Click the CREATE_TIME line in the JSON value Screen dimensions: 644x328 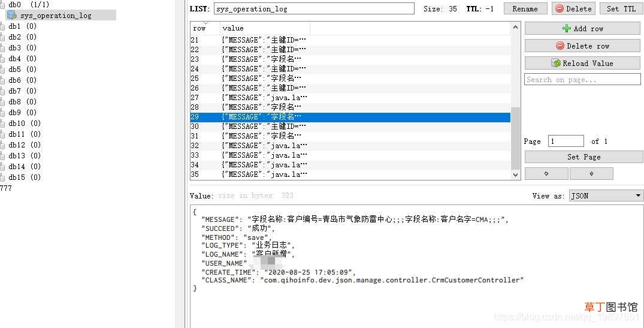pyautogui.click(x=279, y=272)
